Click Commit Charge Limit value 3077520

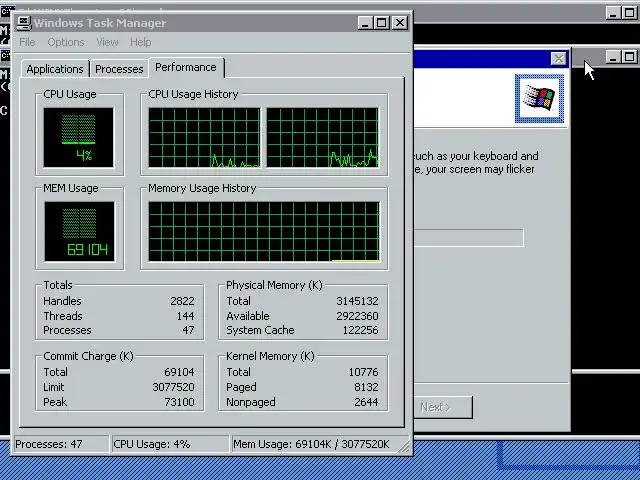[173, 387]
